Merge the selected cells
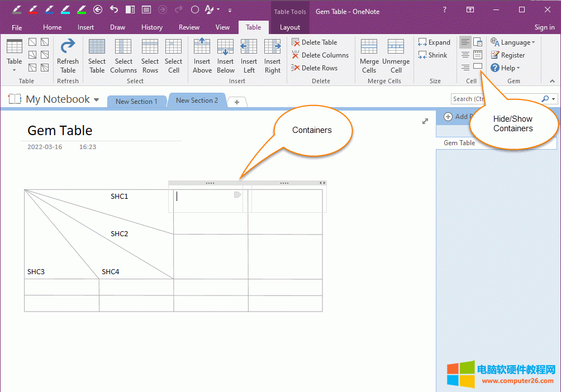This screenshot has height=392, width=561. pos(369,56)
